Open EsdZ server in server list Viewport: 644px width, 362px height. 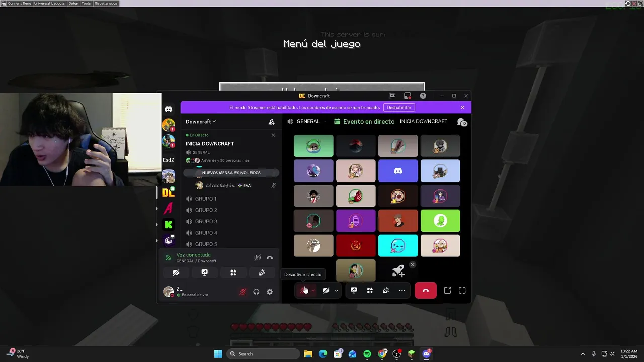pyautogui.click(x=168, y=160)
